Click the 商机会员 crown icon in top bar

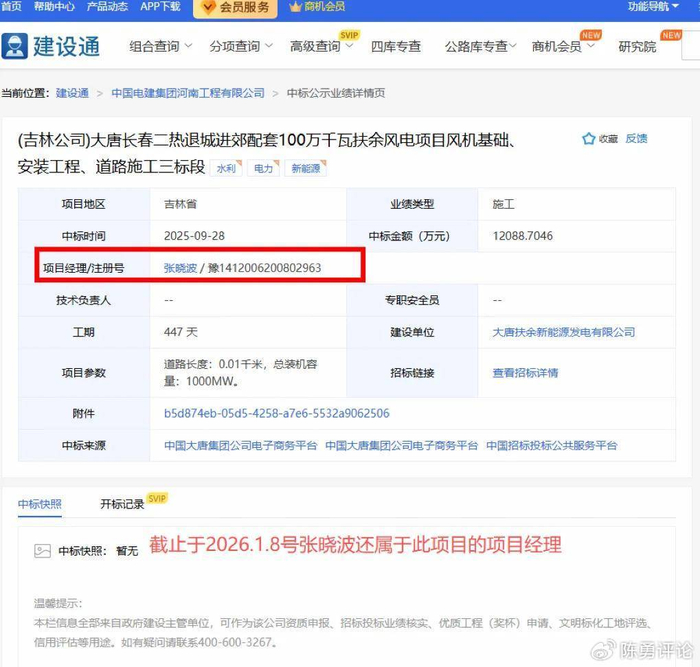pyautogui.click(x=296, y=7)
